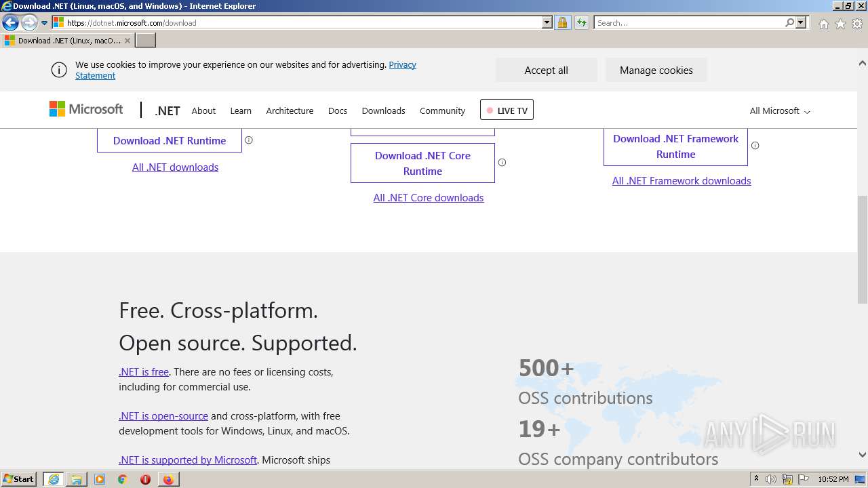Screen dimensions: 868x488
Task: Click the volume speaker tray icon
Action: coord(771,479)
